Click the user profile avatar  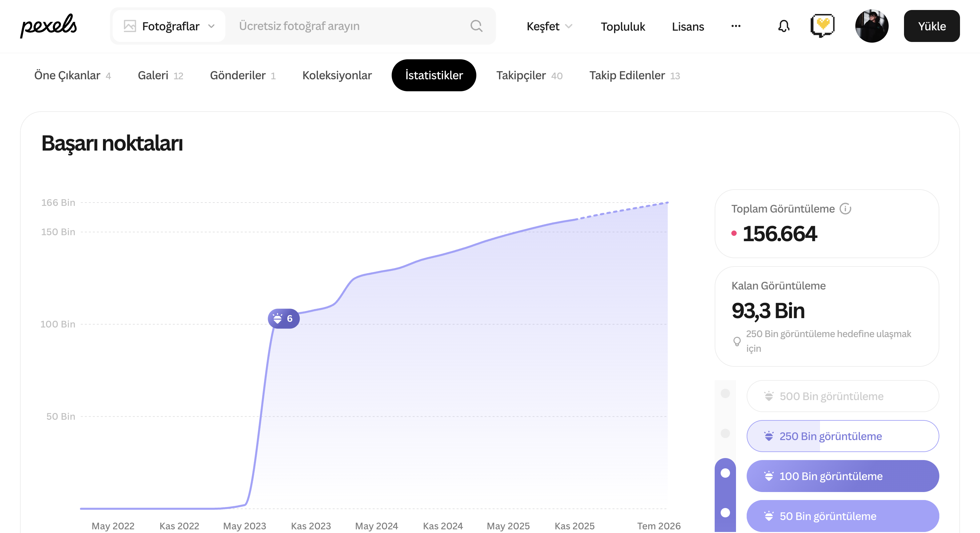pos(871,26)
